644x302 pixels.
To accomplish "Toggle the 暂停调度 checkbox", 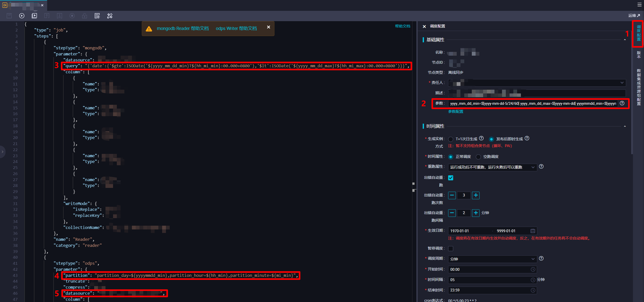I will (451, 249).
